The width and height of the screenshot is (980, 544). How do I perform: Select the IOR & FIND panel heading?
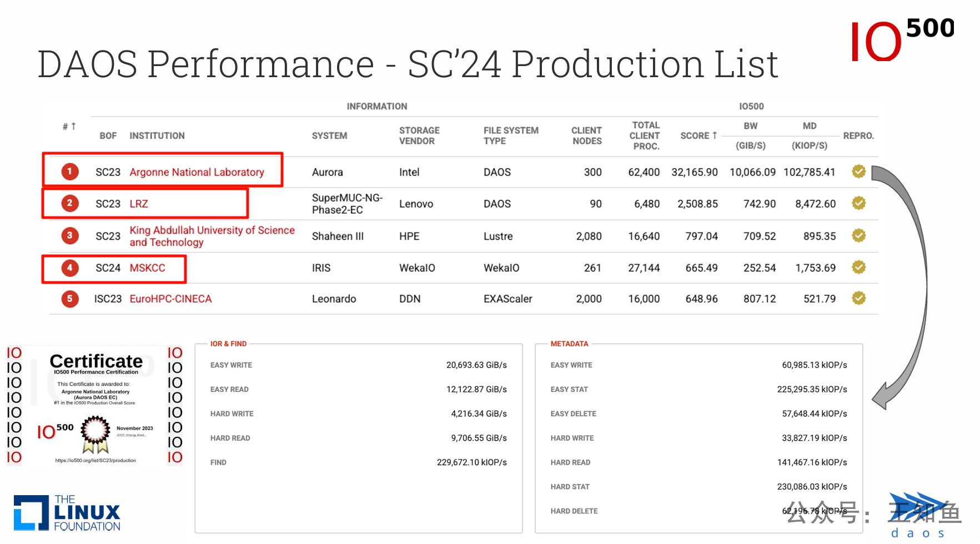click(x=228, y=344)
